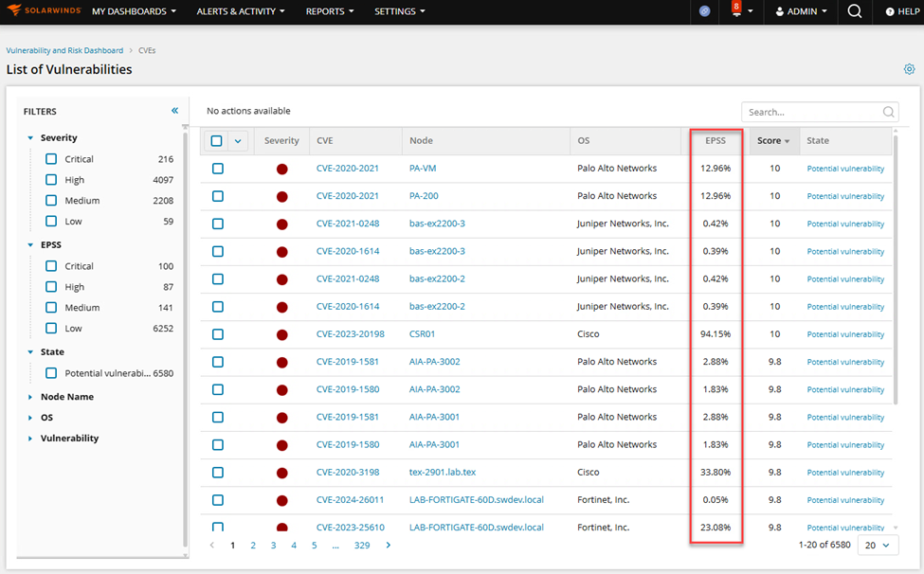Image resolution: width=924 pixels, height=574 pixels.
Task: Open the ALERTS & ACTIVITY menu
Action: (x=239, y=12)
